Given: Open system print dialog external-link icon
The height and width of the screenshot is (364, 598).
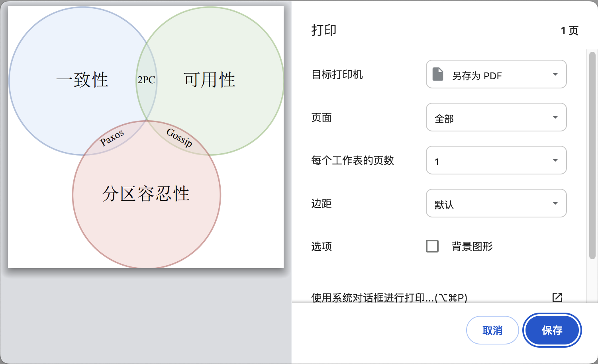Looking at the screenshot, I should [557, 297].
